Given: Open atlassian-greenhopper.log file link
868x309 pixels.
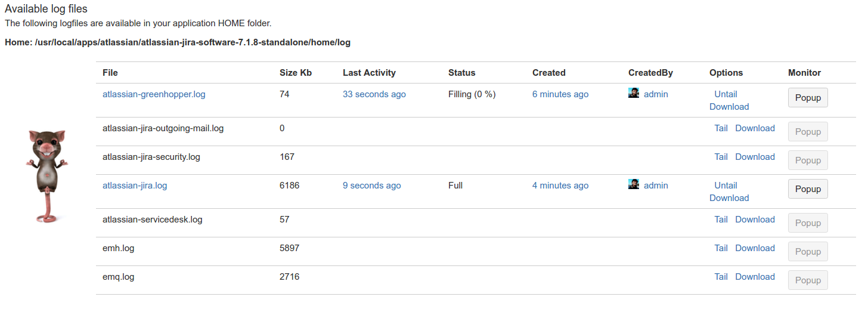Looking at the screenshot, I should click(x=154, y=94).
